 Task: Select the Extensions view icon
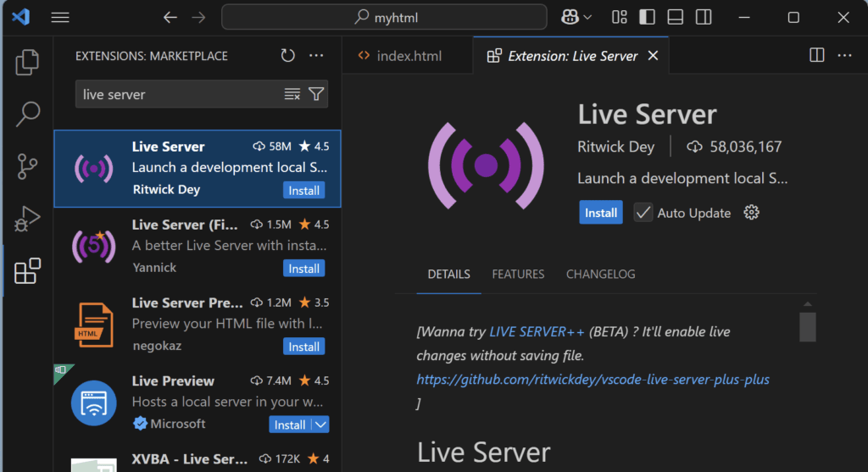pyautogui.click(x=26, y=271)
